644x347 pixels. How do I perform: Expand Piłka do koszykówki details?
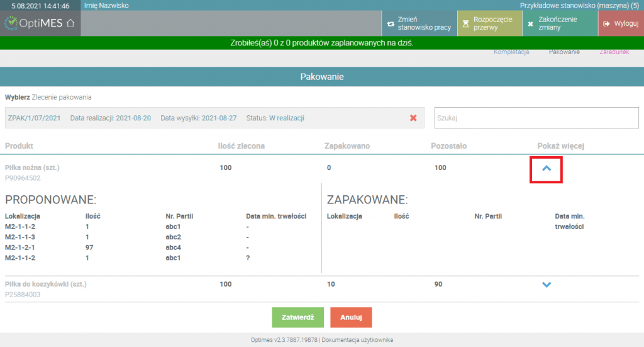547,285
